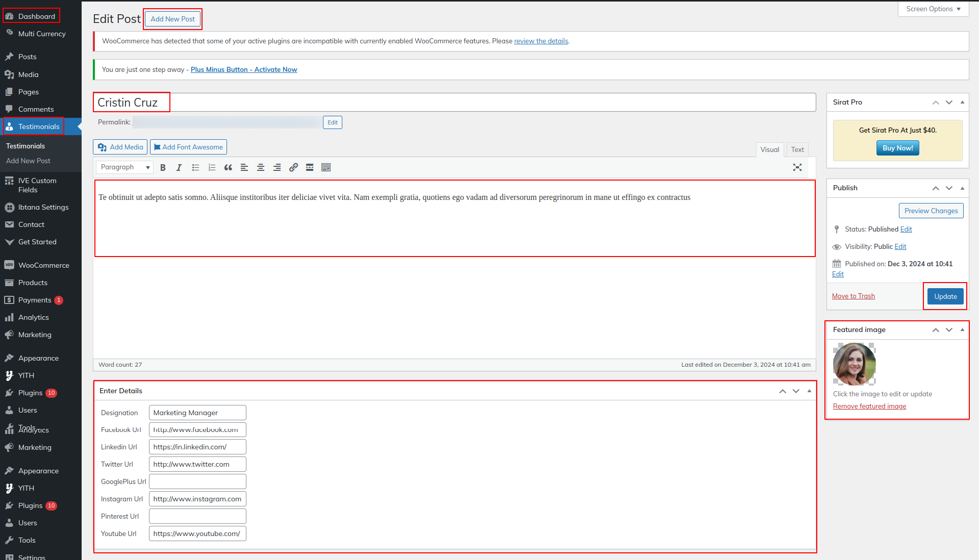
Task: Toggle bold formatting in editor toolbar
Action: (163, 167)
